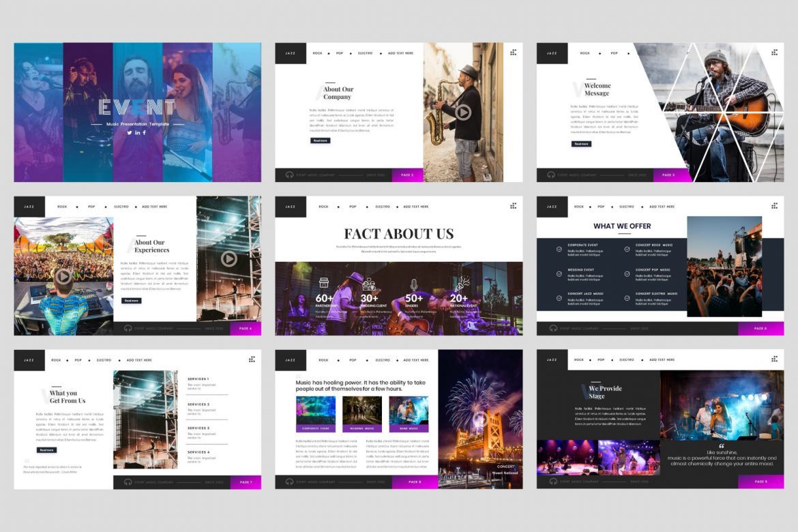
Task: Open grid menu icon on About Our Company slide
Action: (513, 53)
